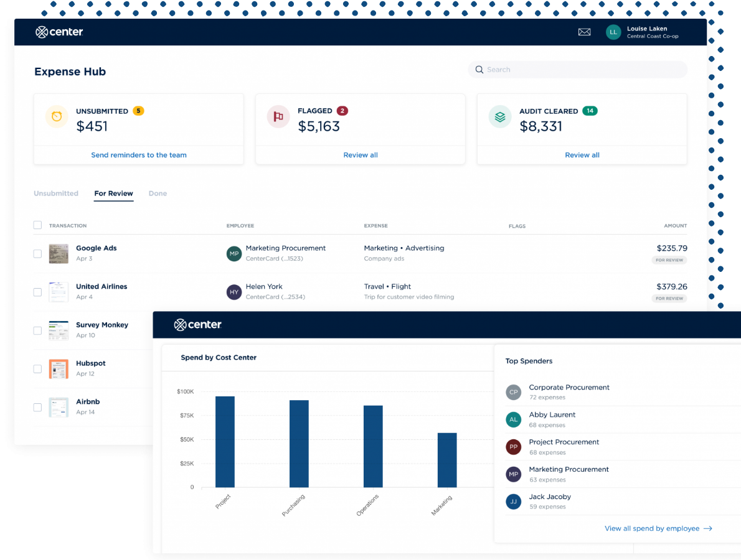The height and width of the screenshot is (560, 741).
Task: Click the $379.26 amount
Action: 671,286
